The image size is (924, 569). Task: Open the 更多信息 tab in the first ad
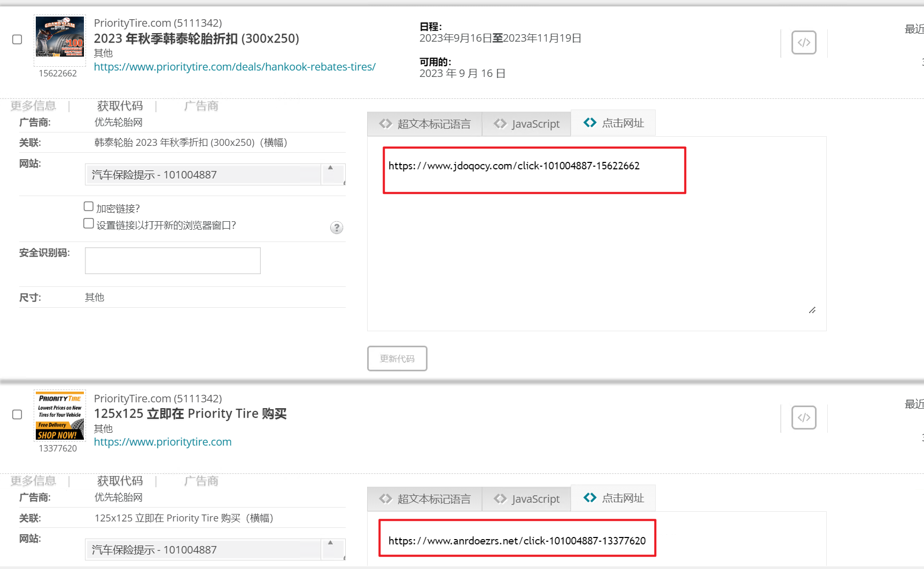coord(33,106)
